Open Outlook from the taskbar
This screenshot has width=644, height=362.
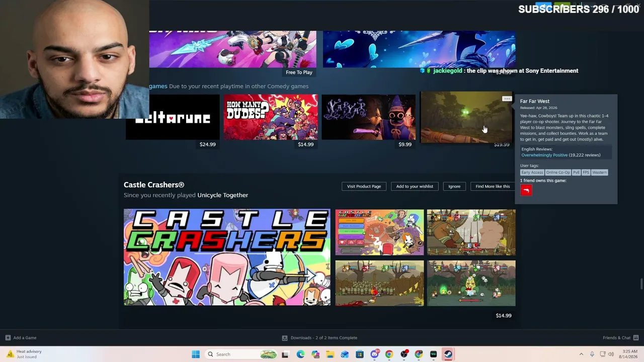pyautogui.click(x=345, y=354)
